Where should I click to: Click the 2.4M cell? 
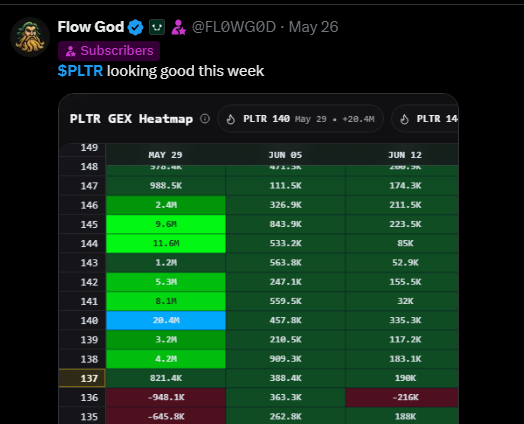(x=166, y=205)
